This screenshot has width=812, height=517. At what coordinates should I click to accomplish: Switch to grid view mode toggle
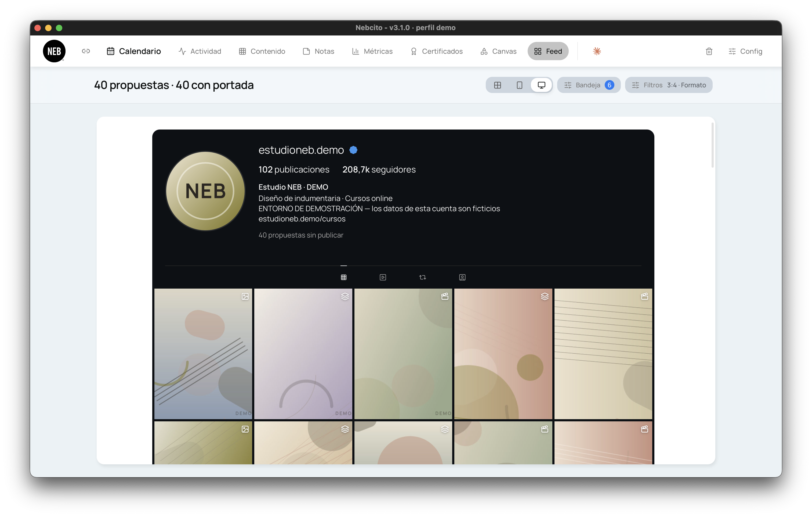(x=497, y=85)
